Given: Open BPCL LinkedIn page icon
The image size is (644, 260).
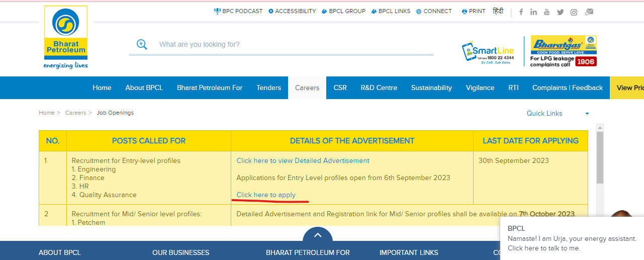Looking at the screenshot, I should [533, 12].
